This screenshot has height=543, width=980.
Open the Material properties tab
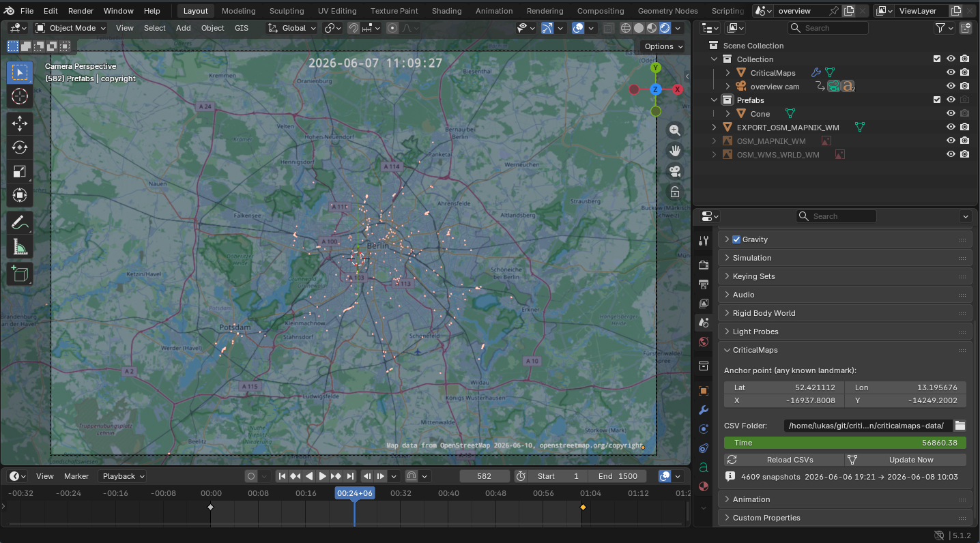click(x=704, y=486)
